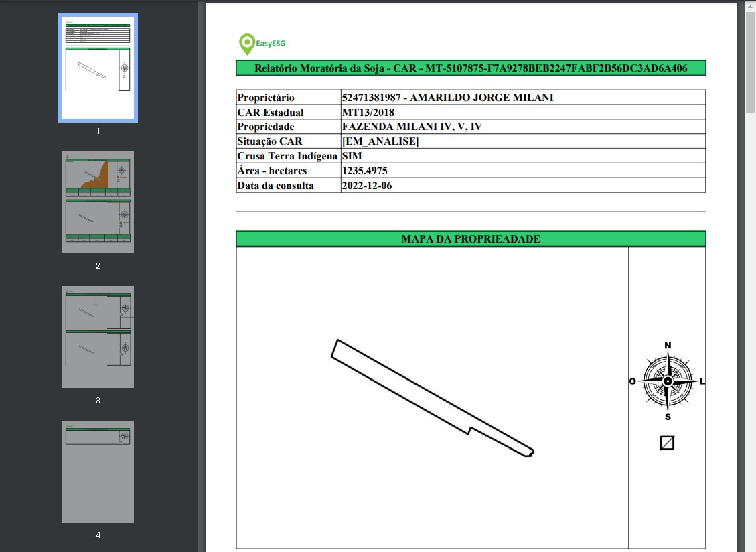Click the consultation date 2022-12-06
The width and height of the screenshot is (756, 552).
[367, 186]
